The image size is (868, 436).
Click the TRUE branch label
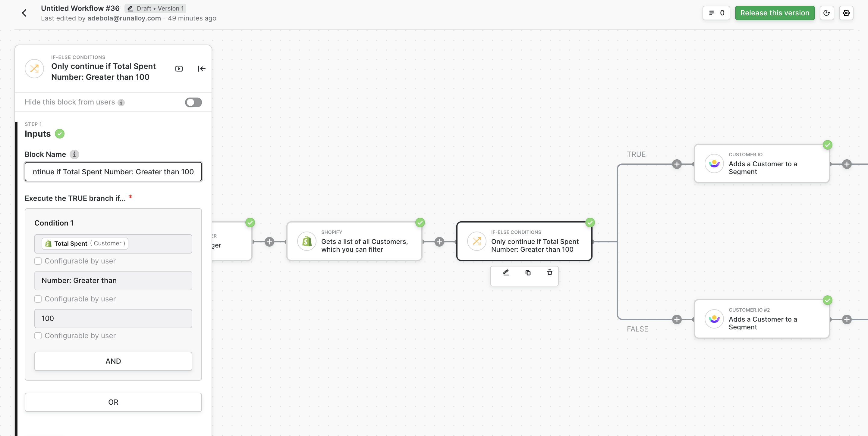636,154
